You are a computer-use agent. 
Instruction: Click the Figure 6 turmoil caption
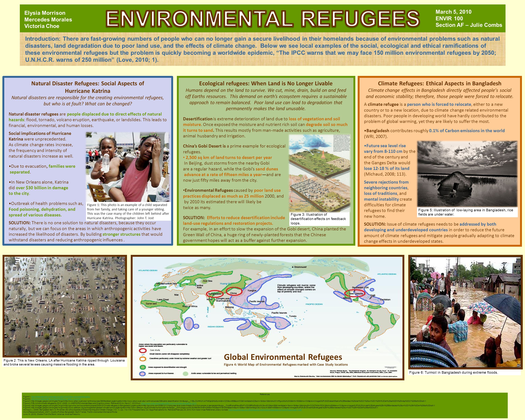click(x=453, y=372)
